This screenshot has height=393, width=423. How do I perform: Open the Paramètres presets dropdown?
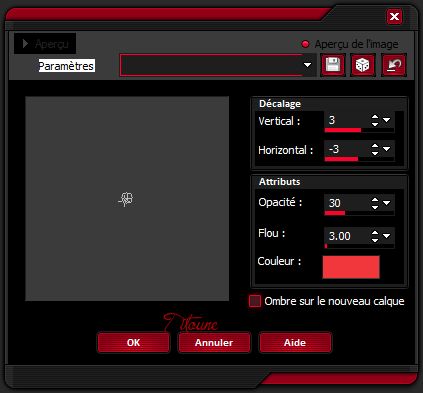coord(307,65)
